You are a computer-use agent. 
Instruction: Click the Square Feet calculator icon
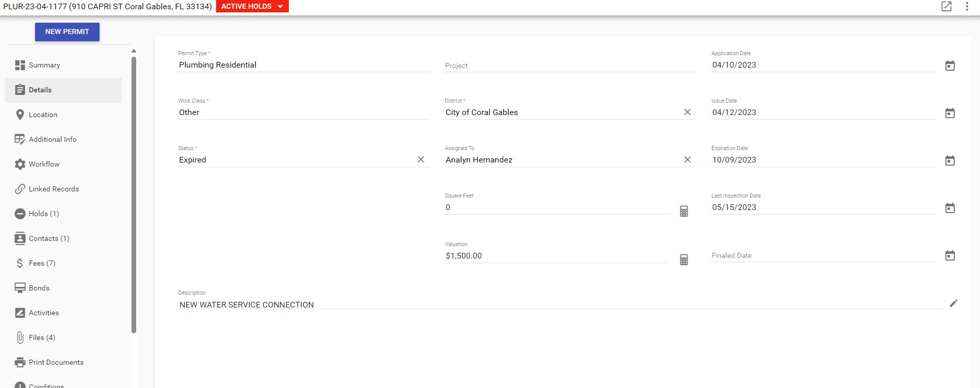[683, 211]
